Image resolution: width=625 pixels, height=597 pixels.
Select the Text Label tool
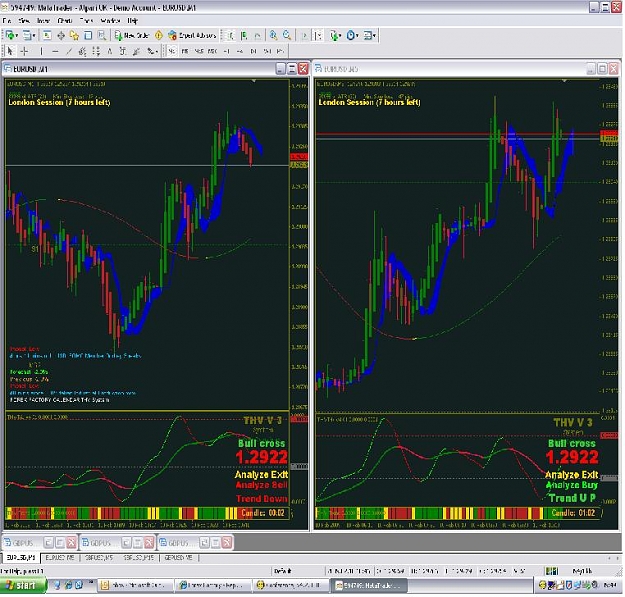pyautogui.click(x=123, y=51)
